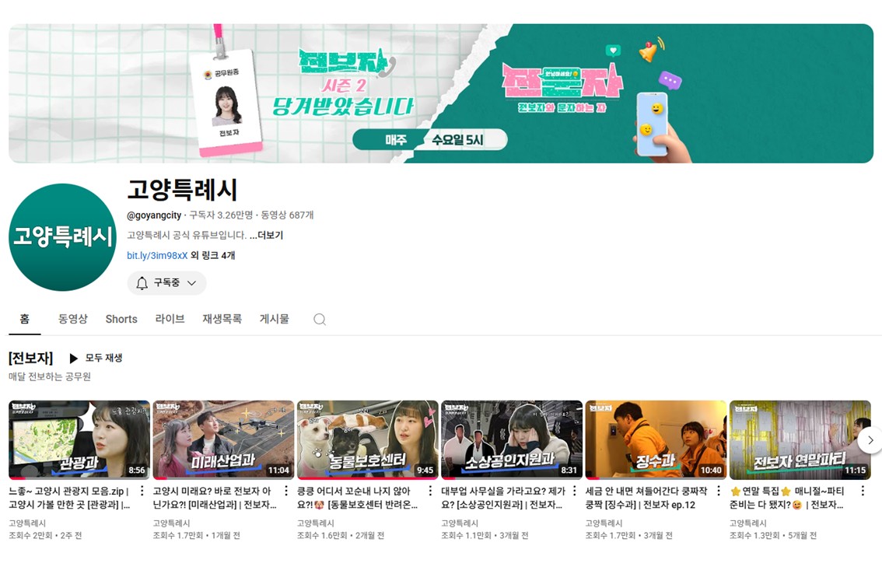Click 고양특레시 channel name under the 관광과 video
882x588 pixels.
click(27, 523)
